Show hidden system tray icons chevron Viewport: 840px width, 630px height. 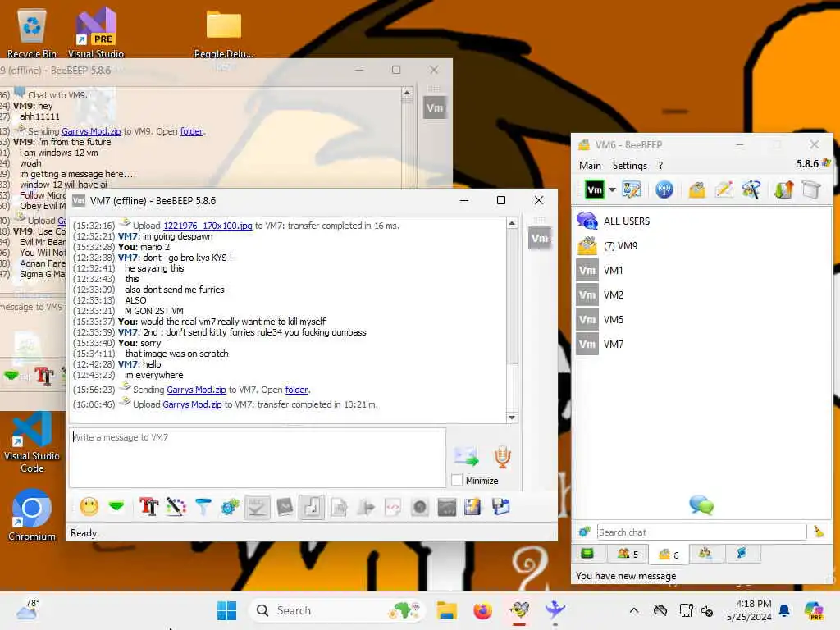634,610
